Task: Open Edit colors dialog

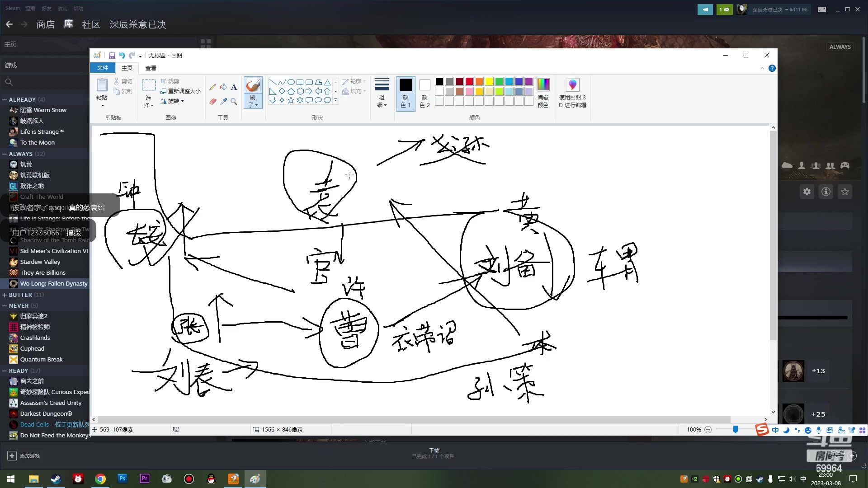Action: click(x=543, y=93)
